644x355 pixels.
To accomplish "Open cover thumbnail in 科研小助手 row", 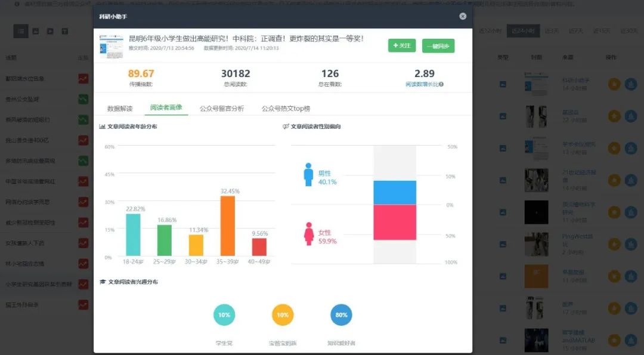I will [537, 84].
